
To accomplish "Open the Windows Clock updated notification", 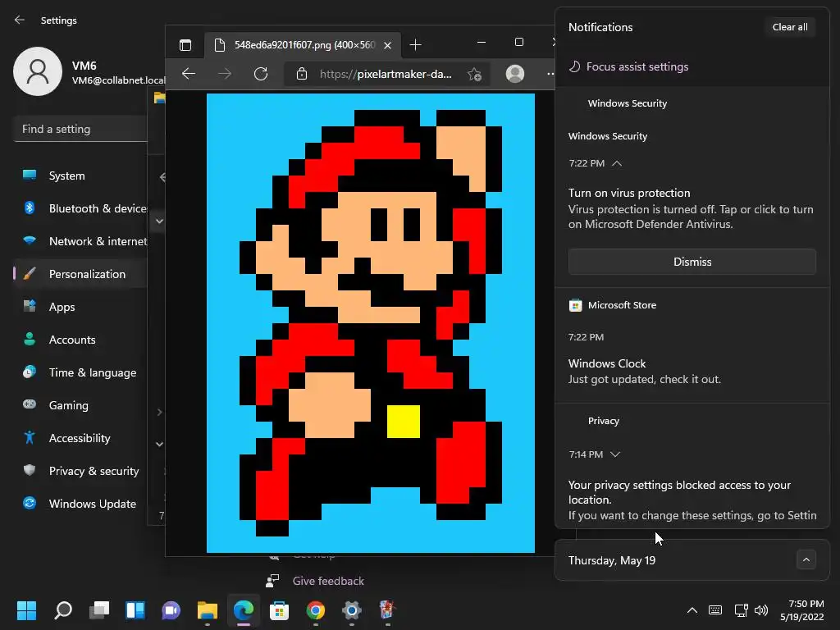I will 645,372.
